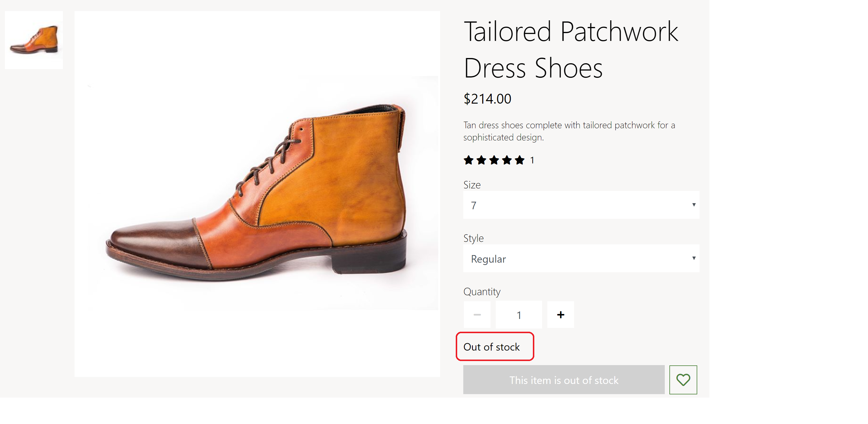868x424 pixels.
Task: Click the quantity number input field
Action: point(519,314)
